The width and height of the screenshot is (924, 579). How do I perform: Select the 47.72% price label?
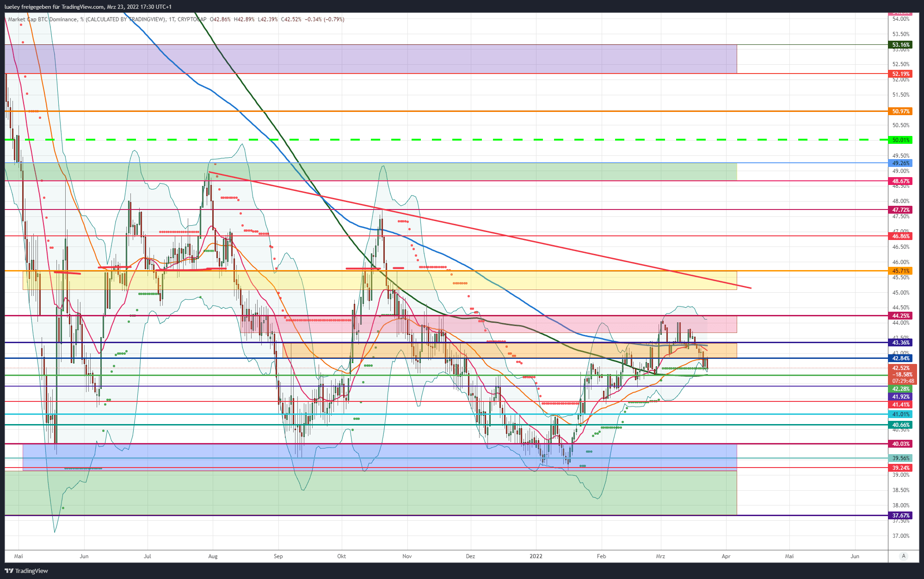900,210
